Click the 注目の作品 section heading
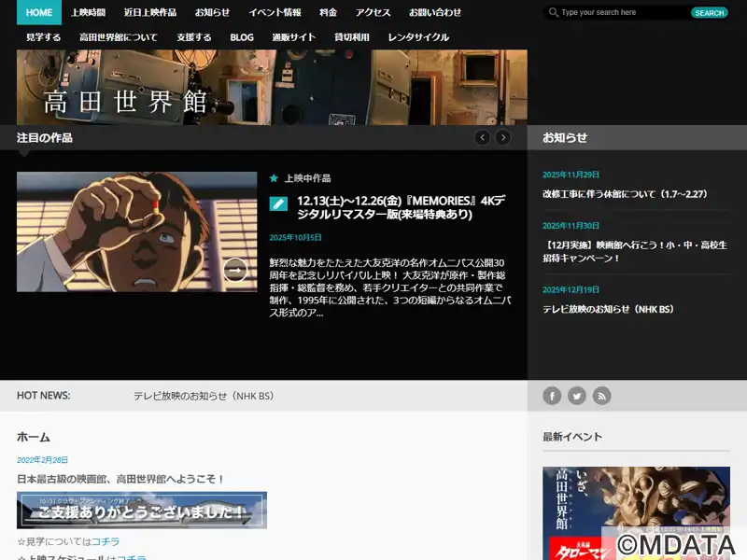Screen dimensions: 747x560 pyautogui.click(x=44, y=138)
